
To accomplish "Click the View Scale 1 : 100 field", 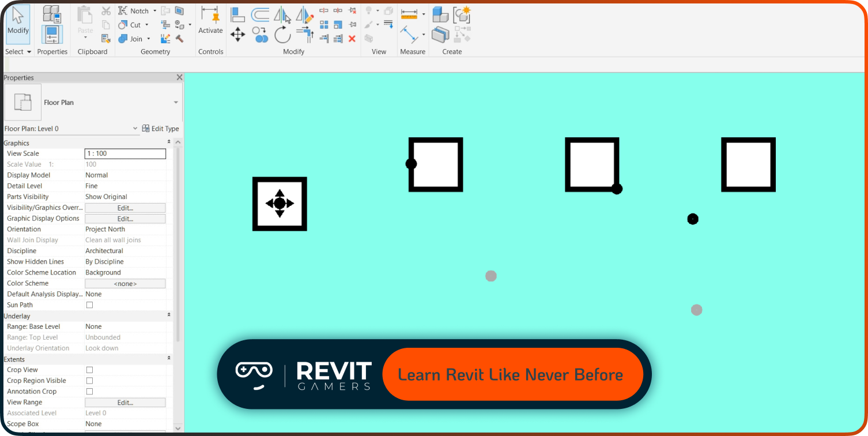I will coord(125,153).
